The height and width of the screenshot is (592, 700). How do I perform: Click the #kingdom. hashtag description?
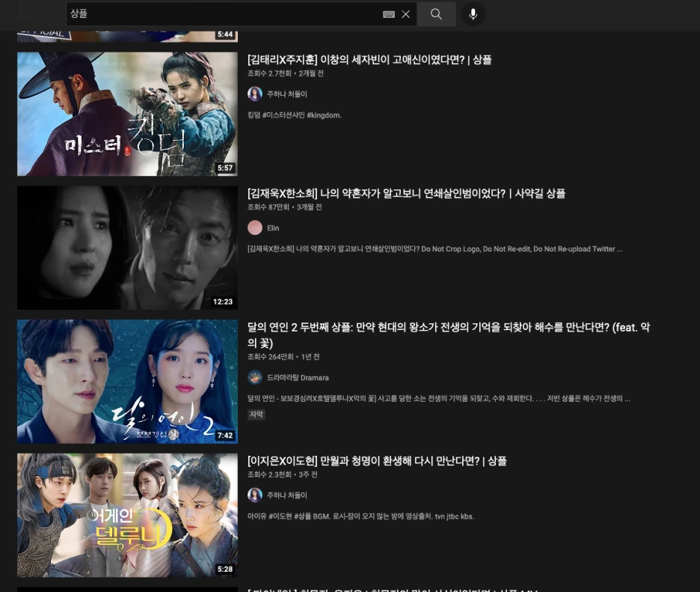295,115
